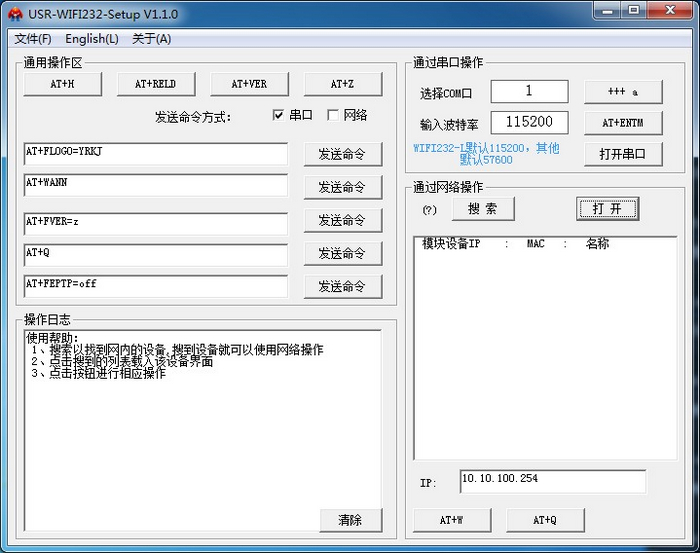Click the 打开串口 button
Viewport: 700px width, 553px height.
pos(623,154)
